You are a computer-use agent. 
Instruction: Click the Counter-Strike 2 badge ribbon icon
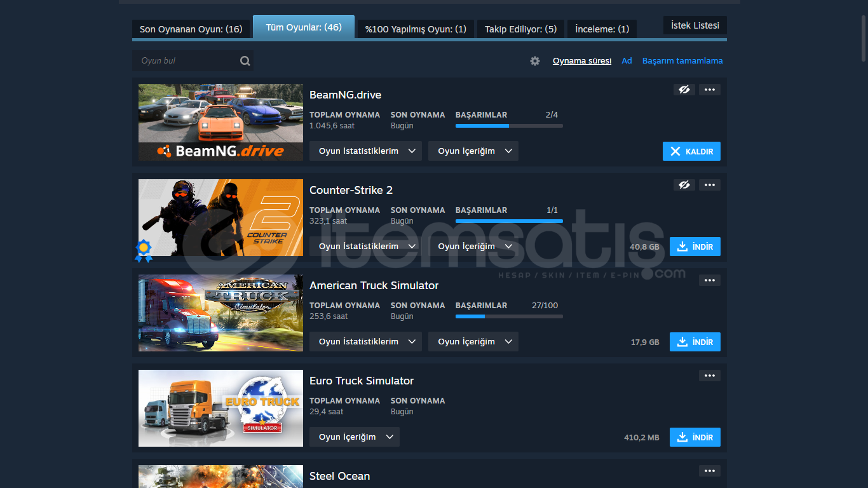[144, 250]
